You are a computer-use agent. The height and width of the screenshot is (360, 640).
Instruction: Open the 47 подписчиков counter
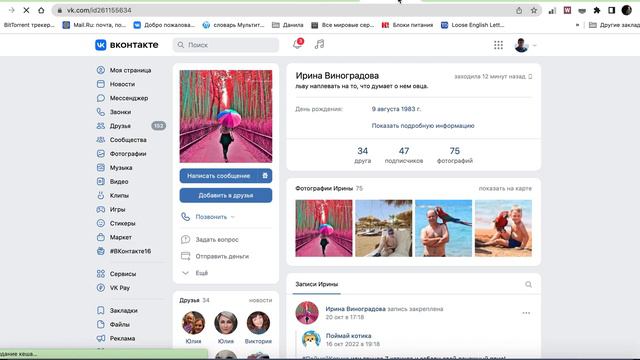[x=404, y=155]
